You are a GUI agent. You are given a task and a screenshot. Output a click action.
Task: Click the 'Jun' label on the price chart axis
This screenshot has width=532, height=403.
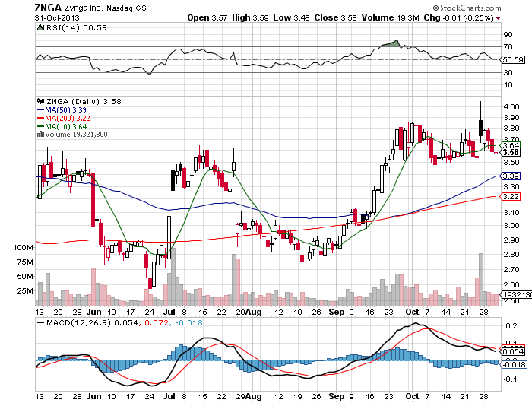coord(94,312)
